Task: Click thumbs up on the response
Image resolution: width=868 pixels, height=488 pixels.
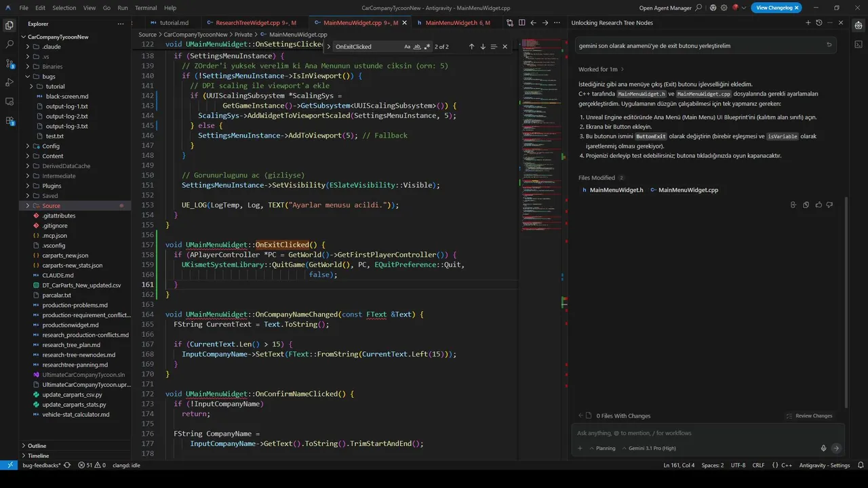Action: pyautogui.click(x=818, y=205)
